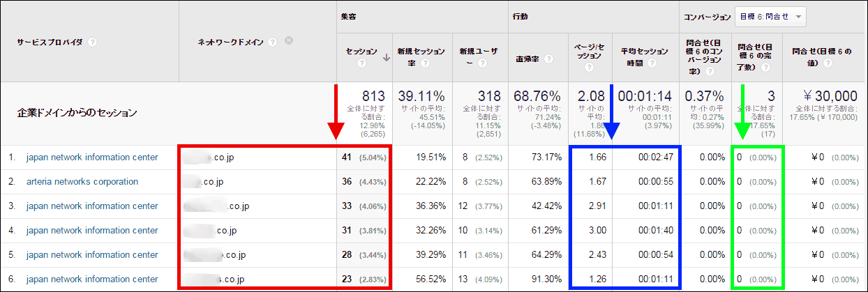Click help icon beside 新規ユーザー
This screenshot has height=292, width=868.
click(482, 63)
